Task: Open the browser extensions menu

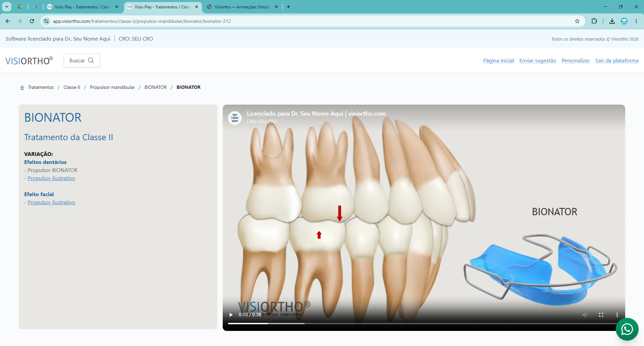Action: (x=594, y=21)
